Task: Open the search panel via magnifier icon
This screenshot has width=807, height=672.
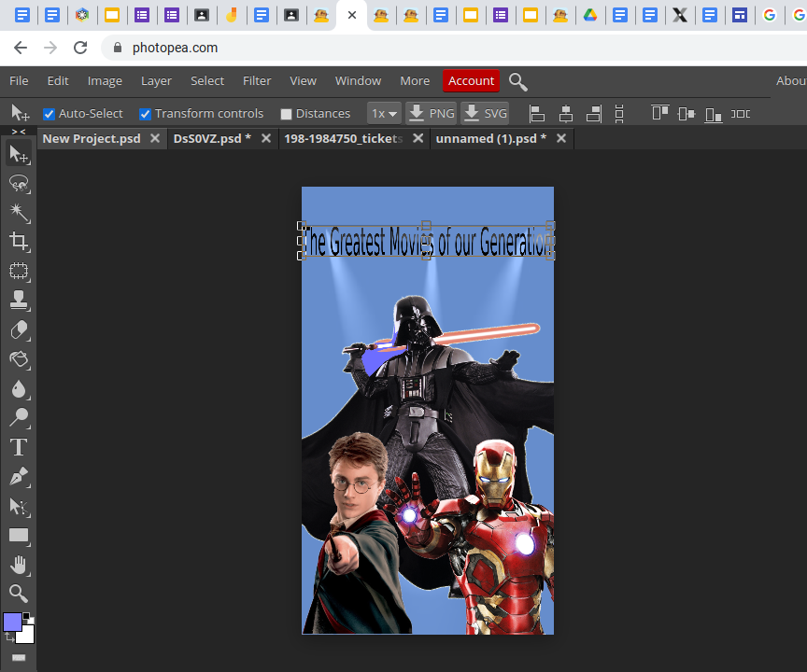Action: tap(518, 82)
